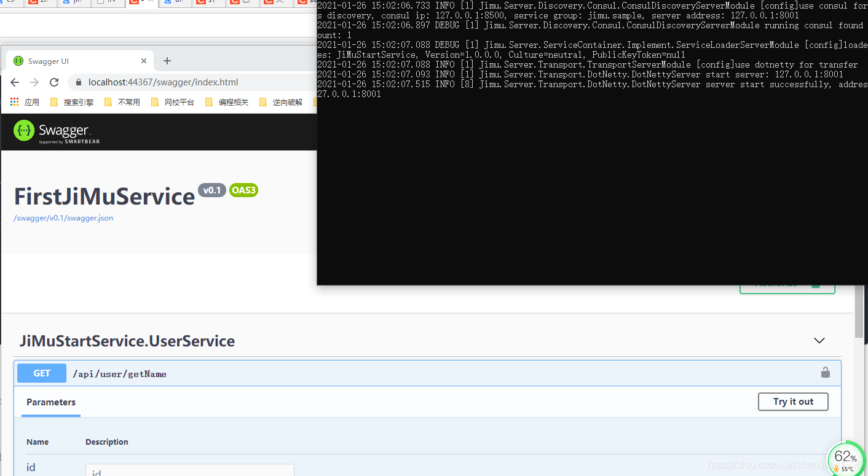Click the console line with consul ip 127.0.0.1:8500
The image size is (868, 476).
coord(558,15)
